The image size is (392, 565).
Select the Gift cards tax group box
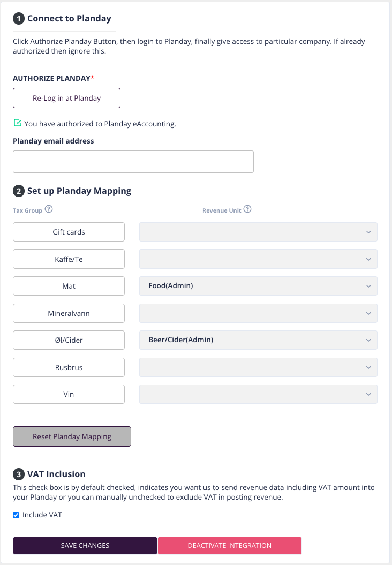coord(69,232)
